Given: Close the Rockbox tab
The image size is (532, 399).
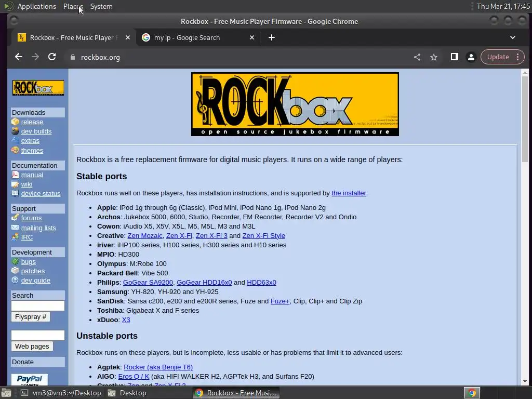Looking at the screenshot, I should [128, 37].
